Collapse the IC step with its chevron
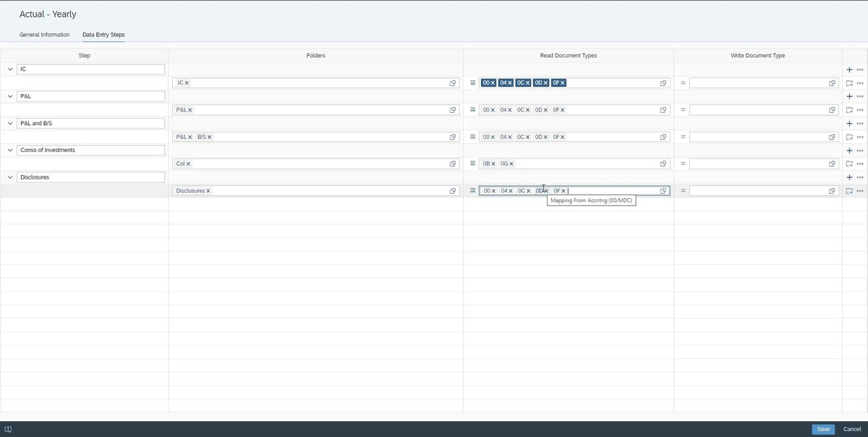This screenshot has height=437, width=868. tap(9, 69)
